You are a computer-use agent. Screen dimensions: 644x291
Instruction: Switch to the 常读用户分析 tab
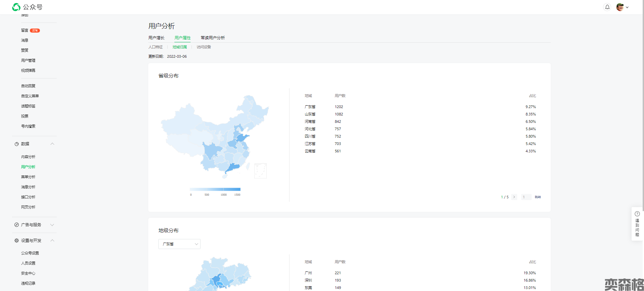pyautogui.click(x=213, y=38)
